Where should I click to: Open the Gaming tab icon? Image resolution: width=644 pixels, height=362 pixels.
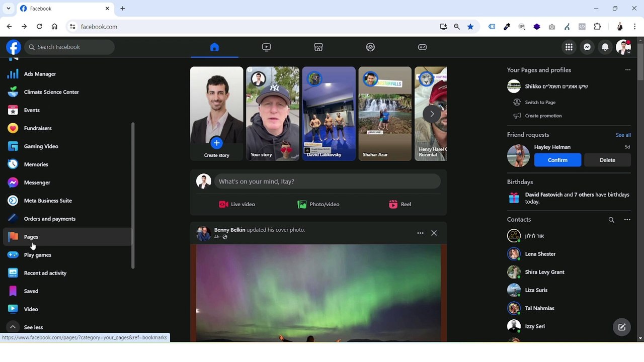(x=422, y=47)
